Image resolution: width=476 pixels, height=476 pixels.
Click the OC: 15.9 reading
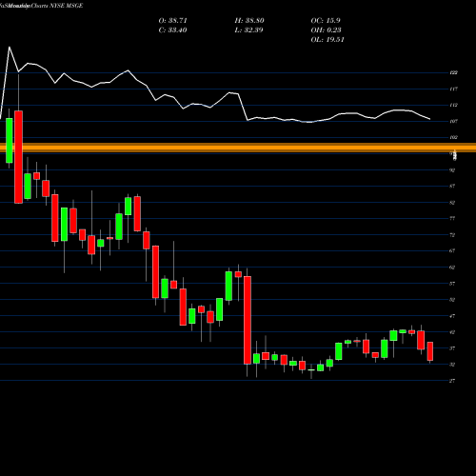pyautogui.click(x=326, y=21)
